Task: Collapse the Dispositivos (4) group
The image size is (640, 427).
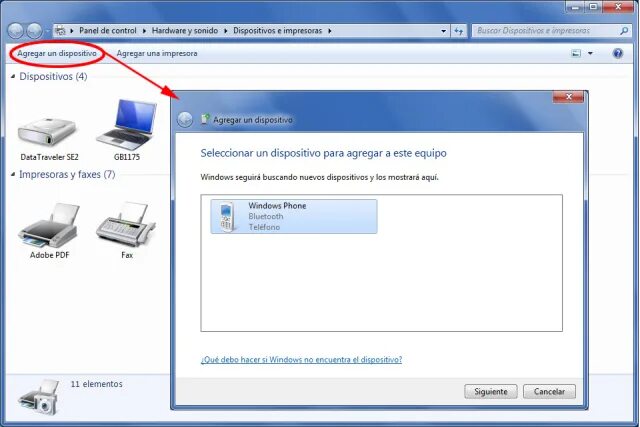Action: tap(13, 76)
